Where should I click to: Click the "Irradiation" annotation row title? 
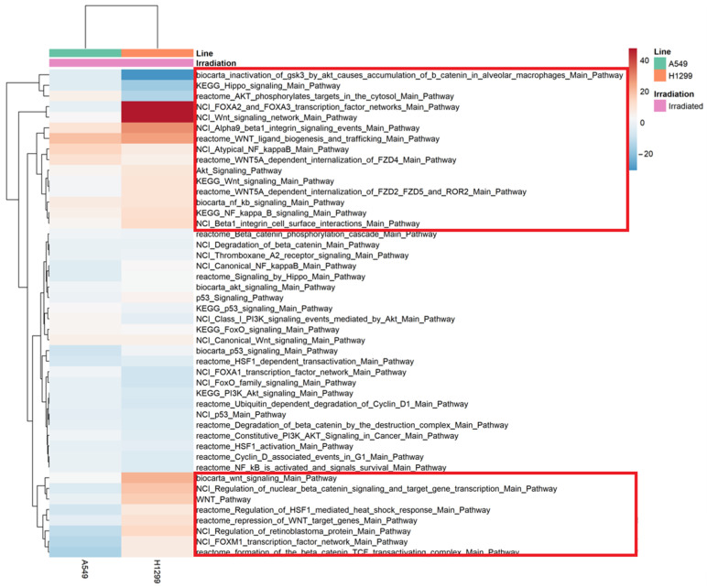click(x=218, y=63)
